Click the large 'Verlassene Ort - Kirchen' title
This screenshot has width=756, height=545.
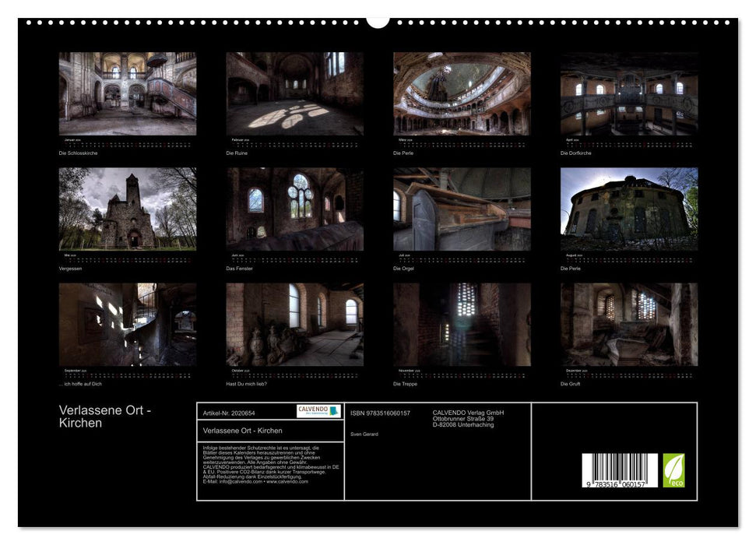pos(105,417)
